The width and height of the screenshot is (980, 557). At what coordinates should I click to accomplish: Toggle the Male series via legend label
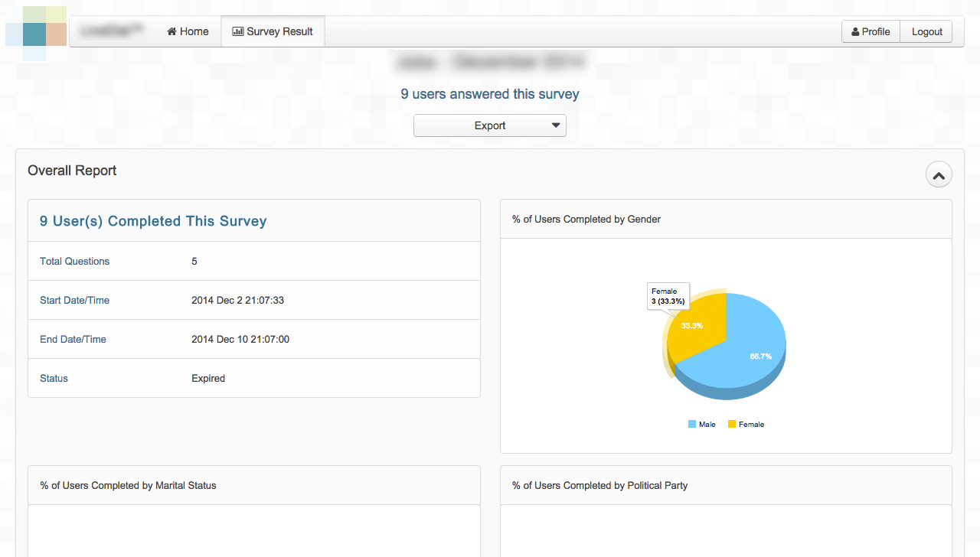(707, 424)
